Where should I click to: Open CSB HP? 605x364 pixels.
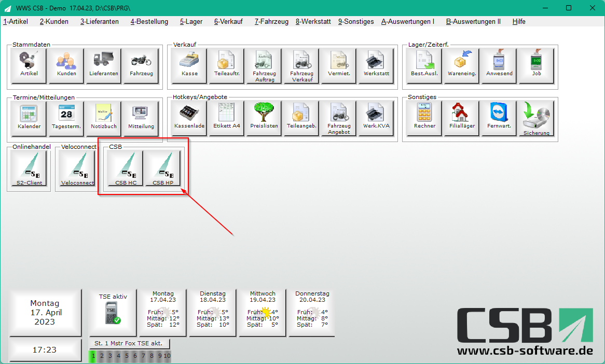(163, 169)
